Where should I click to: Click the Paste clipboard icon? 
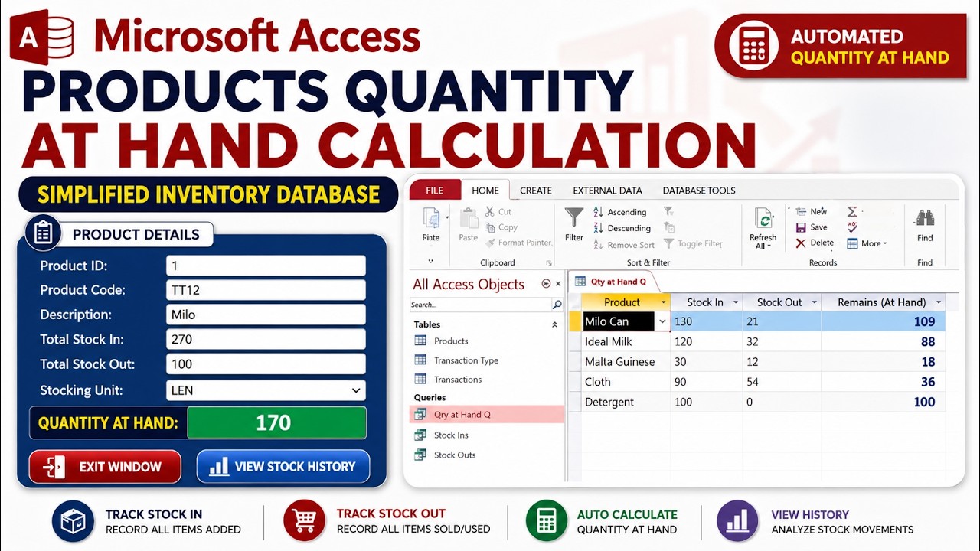coord(469,219)
